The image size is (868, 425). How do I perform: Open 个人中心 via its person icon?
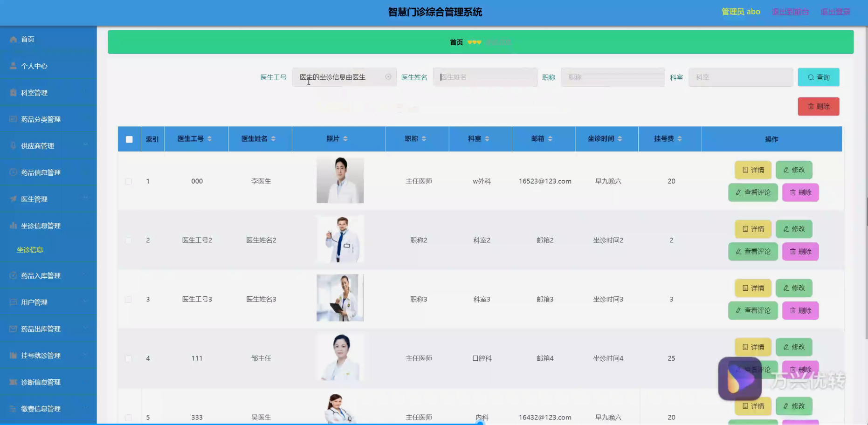[13, 66]
